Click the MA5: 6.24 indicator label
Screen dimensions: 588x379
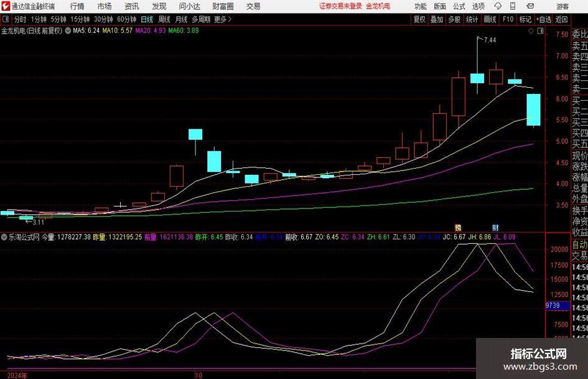coord(86,30)
